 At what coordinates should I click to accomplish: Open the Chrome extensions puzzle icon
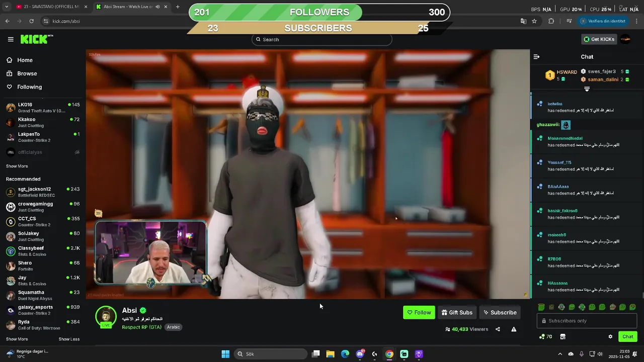point(551,21)
